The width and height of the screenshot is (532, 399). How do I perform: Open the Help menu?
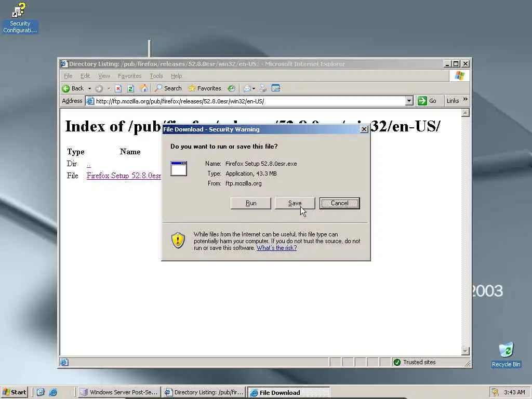pyautogui.click(x=177, y=76)
